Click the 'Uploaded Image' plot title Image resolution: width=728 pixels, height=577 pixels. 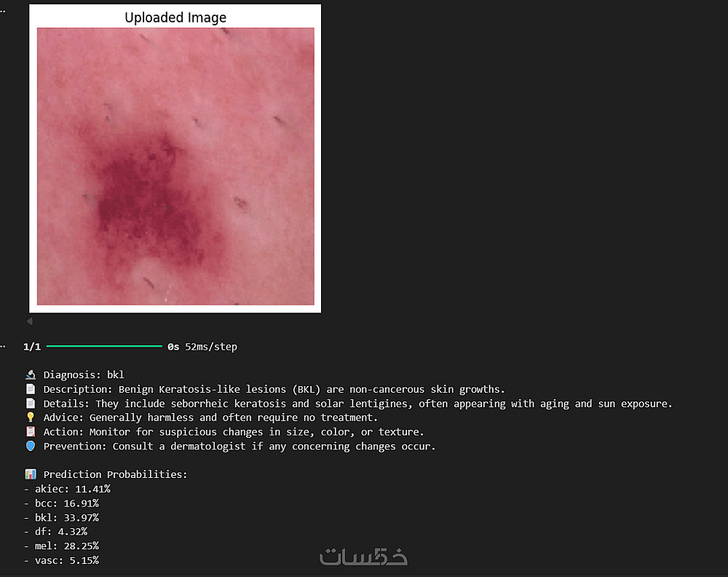click(175, 17)
